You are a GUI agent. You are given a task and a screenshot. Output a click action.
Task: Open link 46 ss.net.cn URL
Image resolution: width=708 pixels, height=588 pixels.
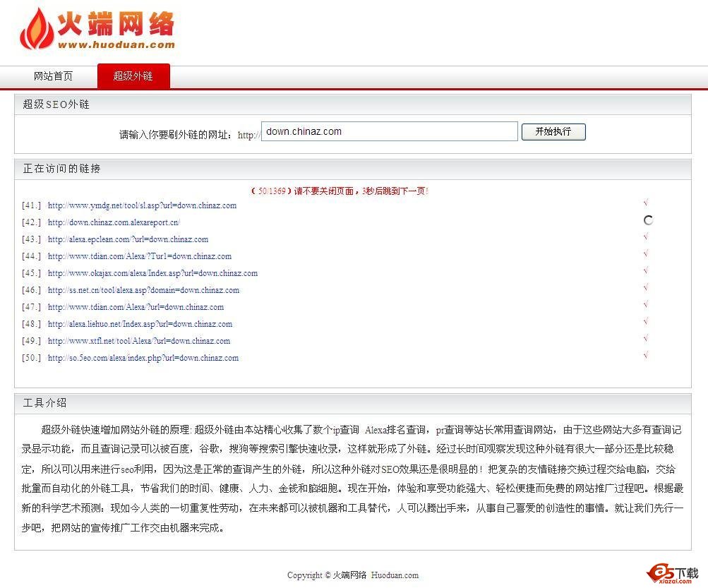click(143, 290)
